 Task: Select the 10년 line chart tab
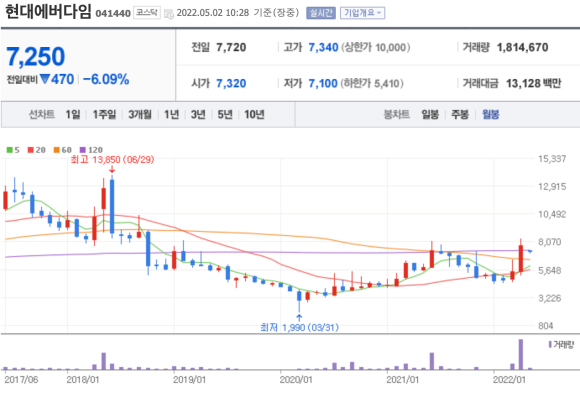[254, 114]
